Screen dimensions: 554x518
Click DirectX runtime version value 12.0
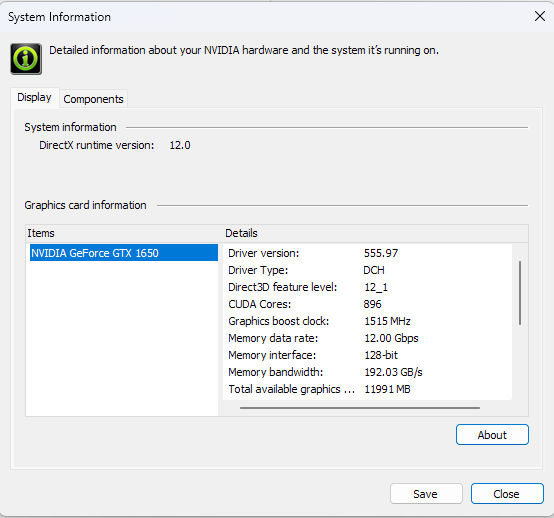click(180, 145)
